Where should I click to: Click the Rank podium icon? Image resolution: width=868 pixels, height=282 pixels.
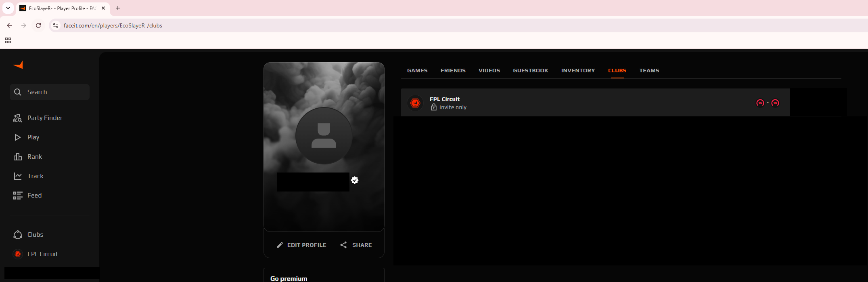click(x=18, y=157)
